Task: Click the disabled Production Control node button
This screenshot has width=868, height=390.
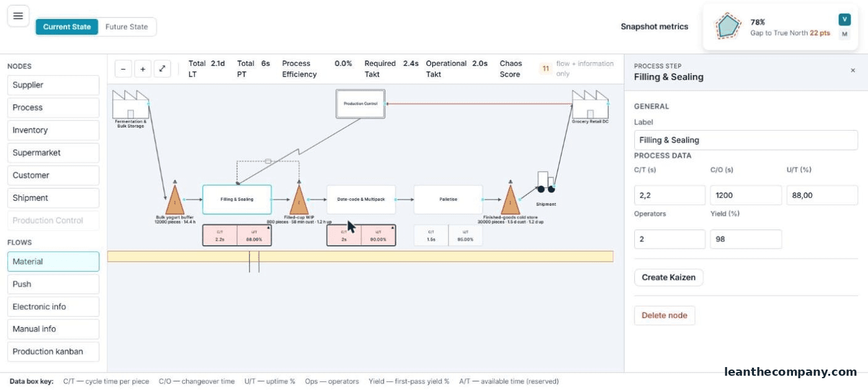Action: (x=53, y=221)
